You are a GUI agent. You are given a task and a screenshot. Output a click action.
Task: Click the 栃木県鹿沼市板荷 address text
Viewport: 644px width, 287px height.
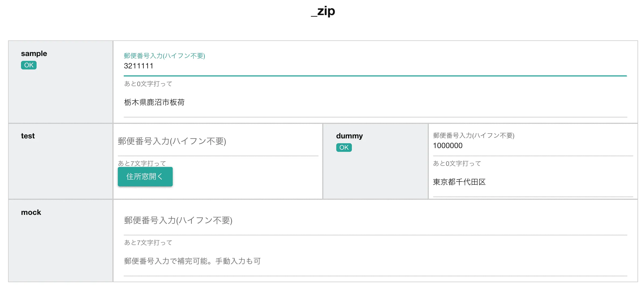[x=154, y=102]
